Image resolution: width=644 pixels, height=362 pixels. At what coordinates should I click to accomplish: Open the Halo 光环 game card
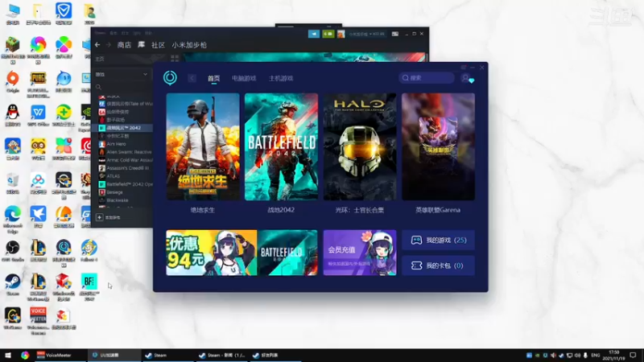tap(360, 146)
